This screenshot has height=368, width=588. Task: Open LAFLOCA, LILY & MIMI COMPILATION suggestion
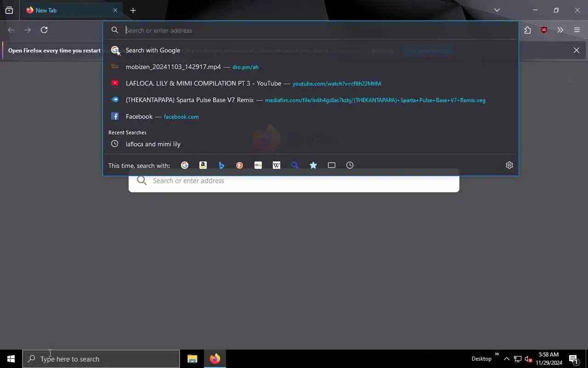pyautogui.click(x=311, y=83)
